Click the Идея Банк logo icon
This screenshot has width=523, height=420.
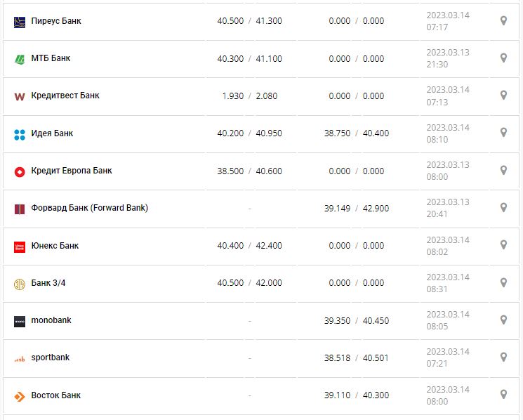20,134
